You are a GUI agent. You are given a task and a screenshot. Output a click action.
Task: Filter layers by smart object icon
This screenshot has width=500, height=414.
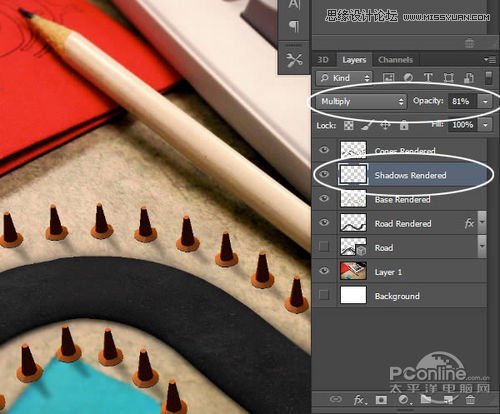[469, 78]
